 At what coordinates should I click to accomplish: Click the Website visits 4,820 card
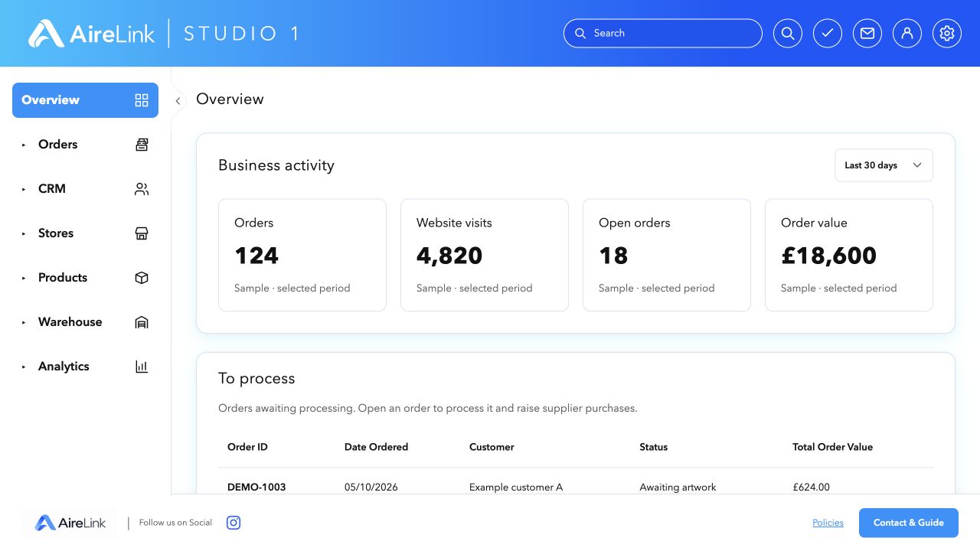pos(485,255)
